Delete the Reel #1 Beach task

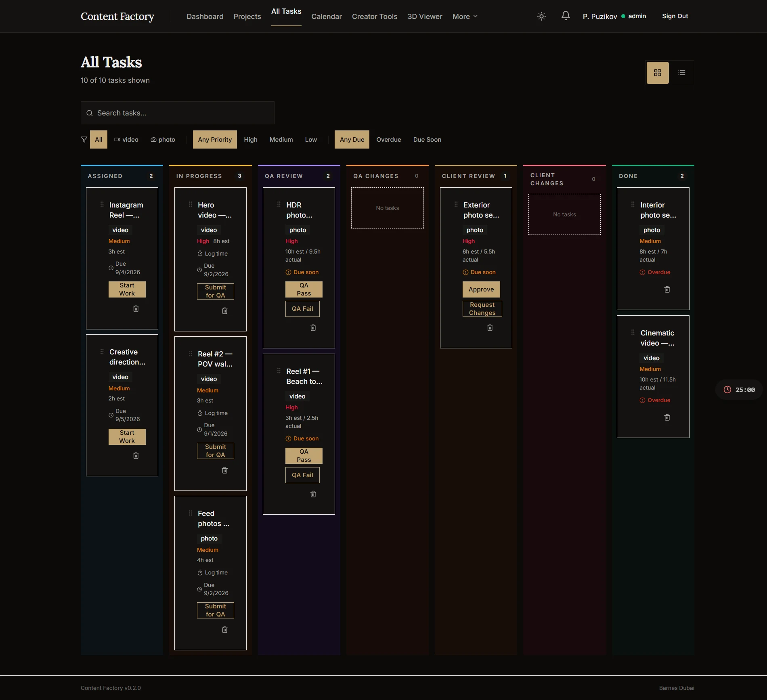pyautogui.click(x=313, y=494)
